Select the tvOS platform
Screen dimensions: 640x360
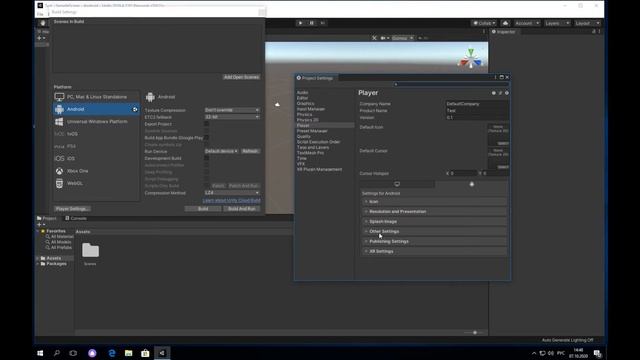click(96, 134)
